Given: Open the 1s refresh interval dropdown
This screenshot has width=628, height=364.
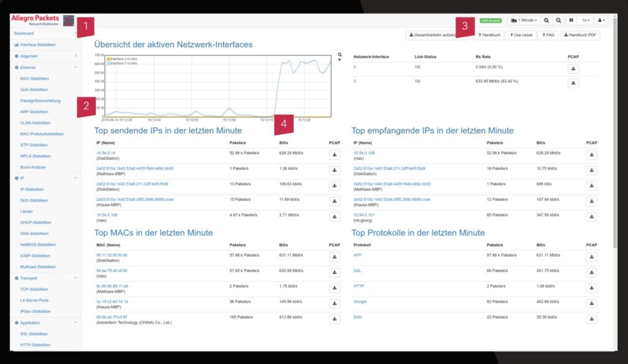Looking at the screenshot, I should [x=586, y=20].
